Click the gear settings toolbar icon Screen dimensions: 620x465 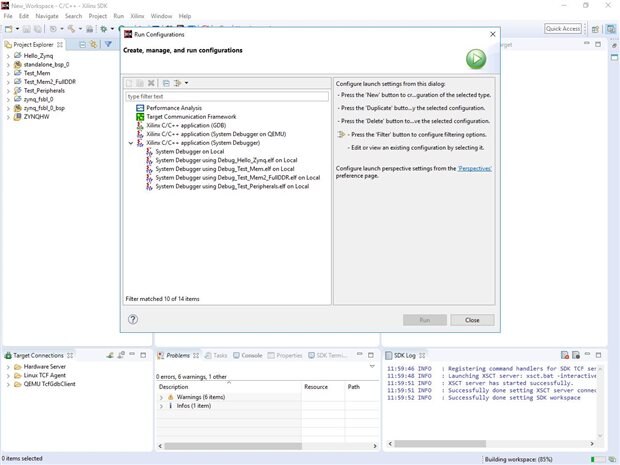tap(104, 29)
